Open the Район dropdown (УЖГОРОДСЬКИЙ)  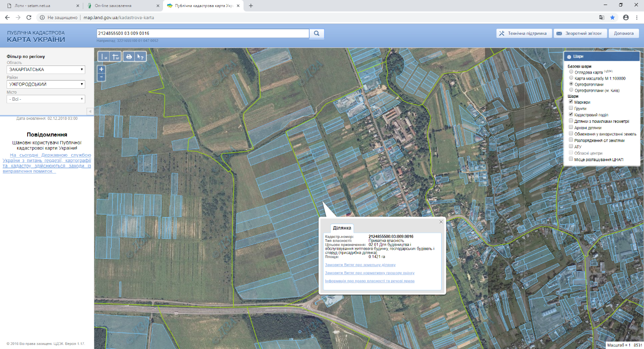tap(46, 84)
